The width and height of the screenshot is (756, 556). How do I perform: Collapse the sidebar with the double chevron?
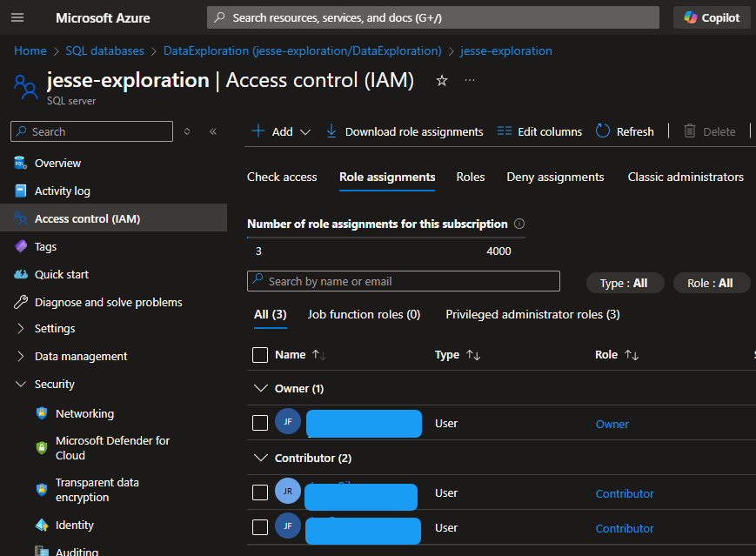pyautogui.click(x=213, y=131)
